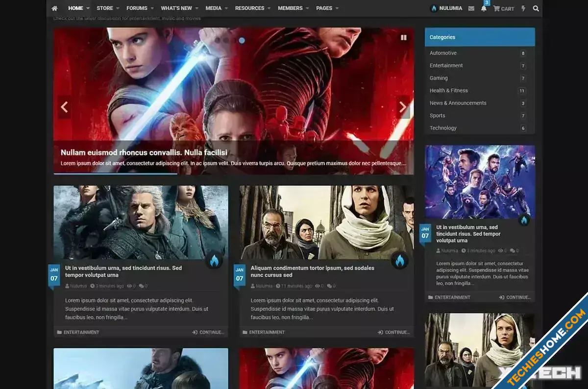Click Continue on Aliquam condimentum article

394,332
